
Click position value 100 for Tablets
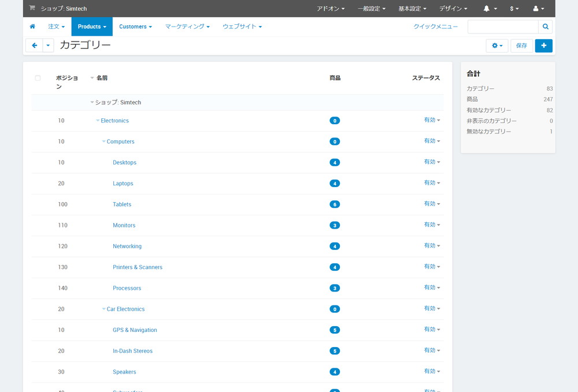point(62,204)
